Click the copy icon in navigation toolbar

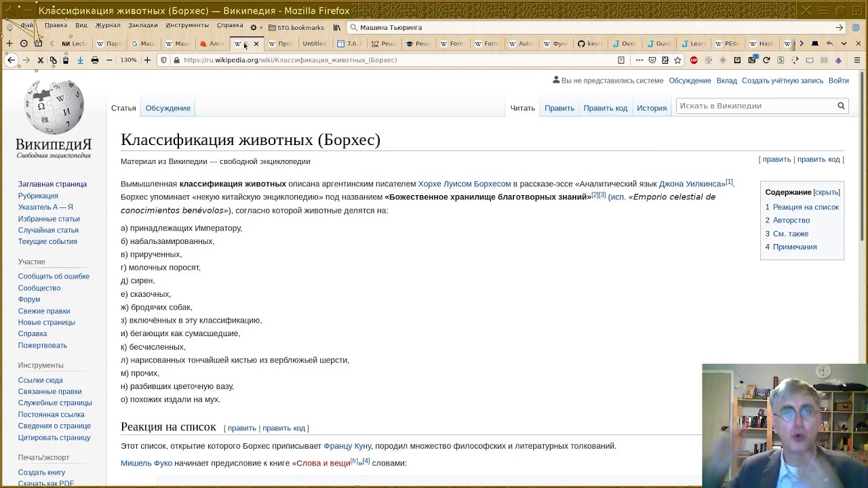[x=53, y=60]
